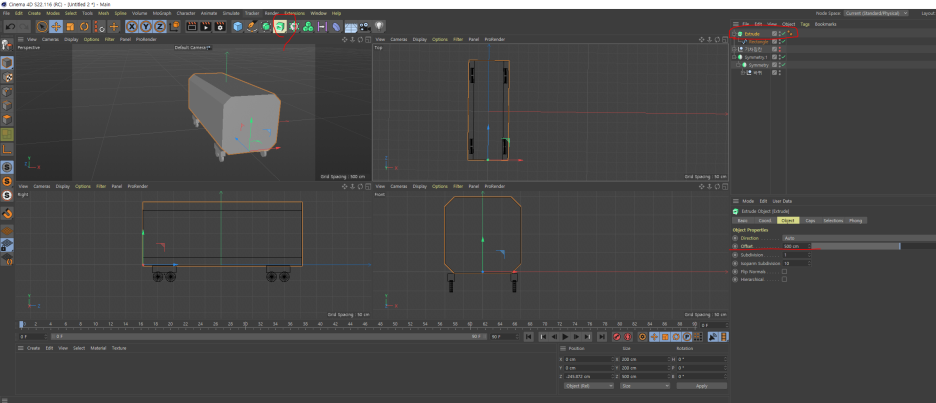936x403 pixels.
Task: Click the Apply button in coordinates panel
Action: [x=701, y=385]
